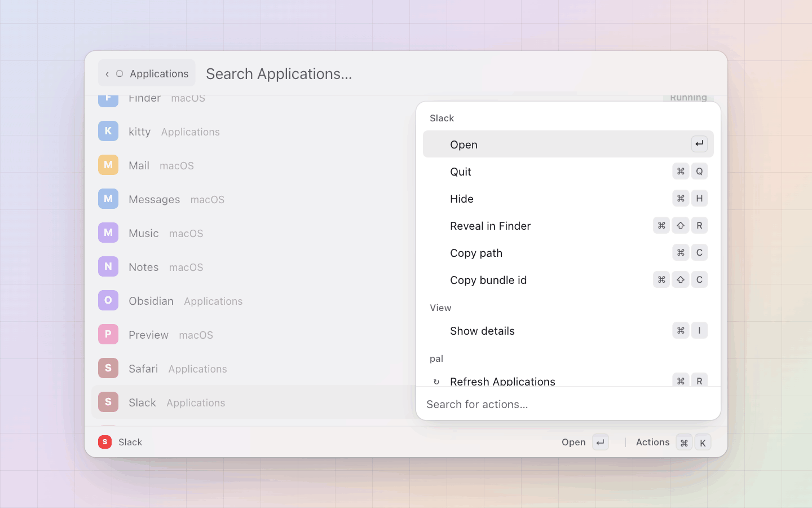Click the return key icon on the Open action

click(x=699, y=144)
